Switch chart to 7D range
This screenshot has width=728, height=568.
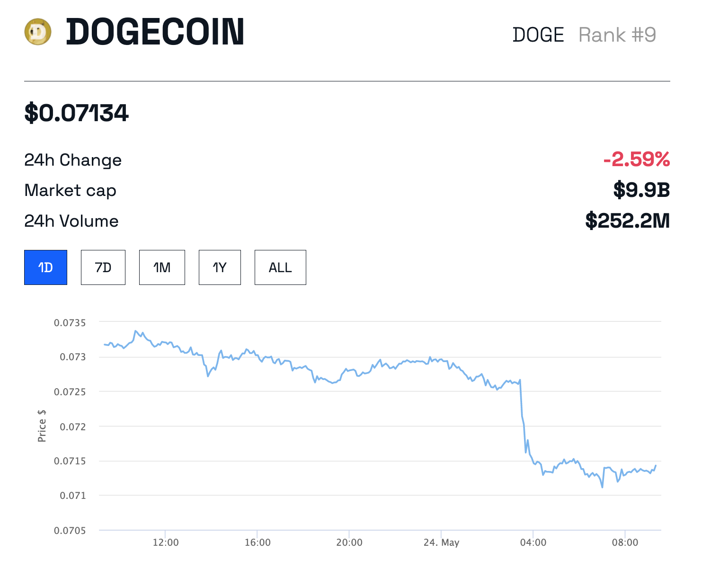(x=103, y=267)
